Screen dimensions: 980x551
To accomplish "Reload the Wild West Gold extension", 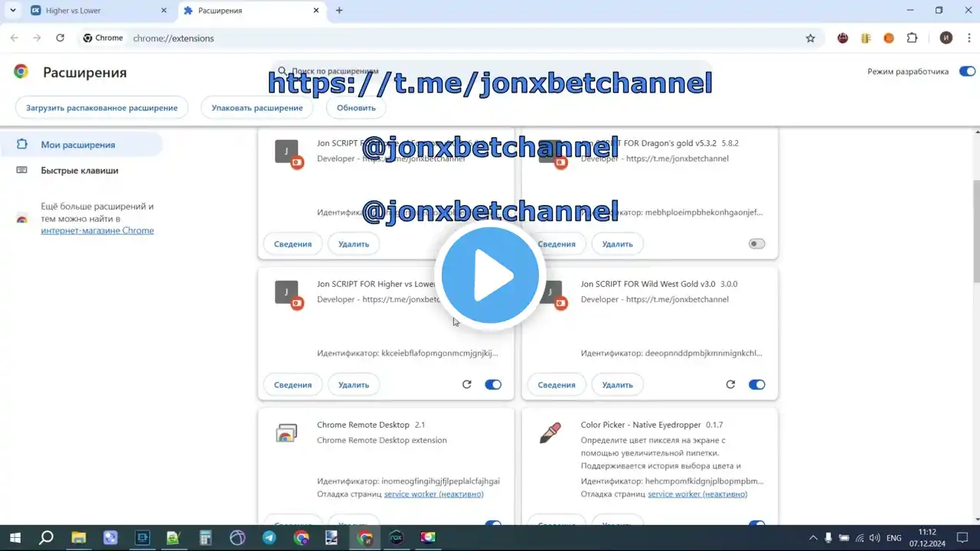I will click(x=730, y=384).
